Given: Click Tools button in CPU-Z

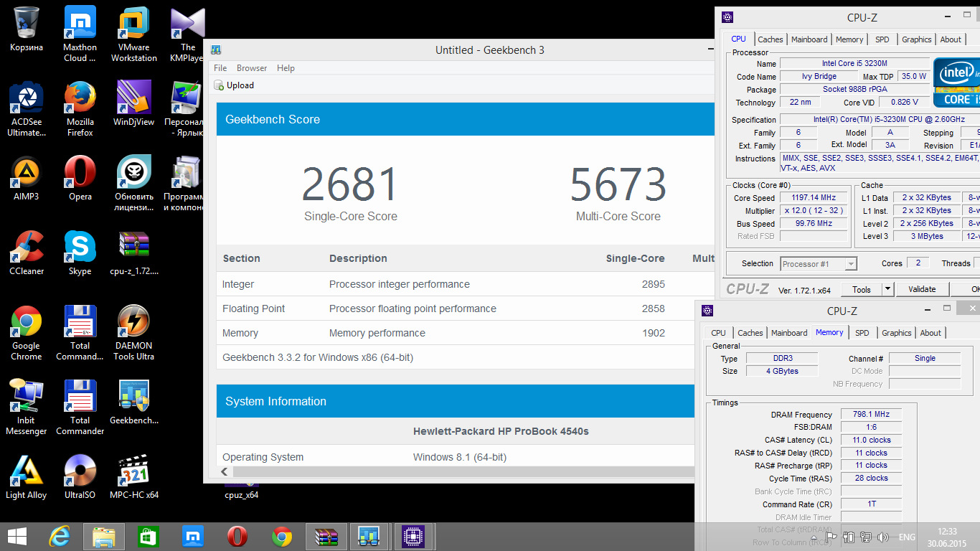Looking at the screenshot, I should (x=862, y=289).
